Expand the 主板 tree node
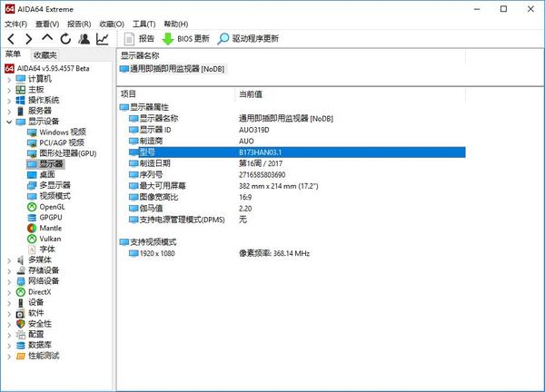The height and width of the screenshot is (392, 545). tap(9, 90)
